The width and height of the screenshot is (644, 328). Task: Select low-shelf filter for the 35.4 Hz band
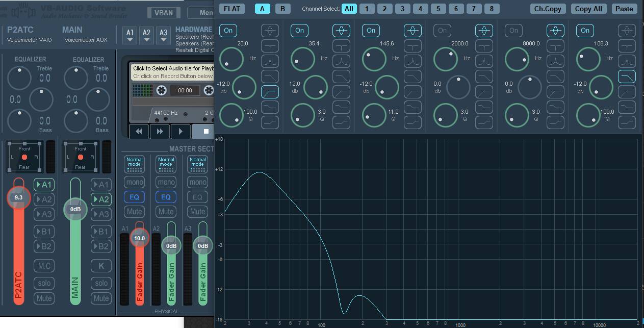point(342,107)
